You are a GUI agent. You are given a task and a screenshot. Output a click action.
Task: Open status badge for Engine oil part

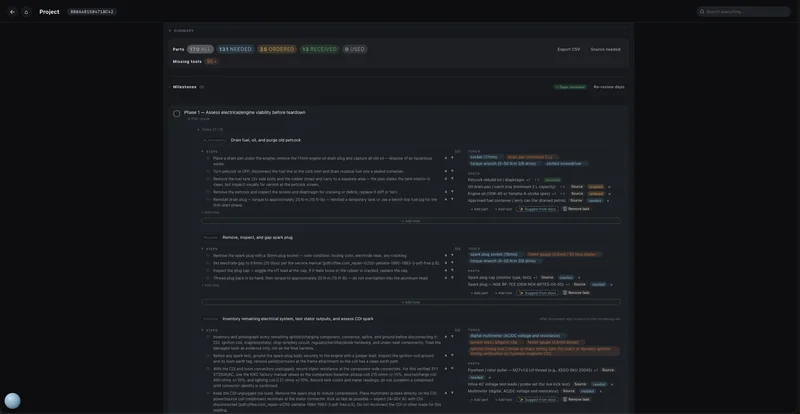[595, 194]
